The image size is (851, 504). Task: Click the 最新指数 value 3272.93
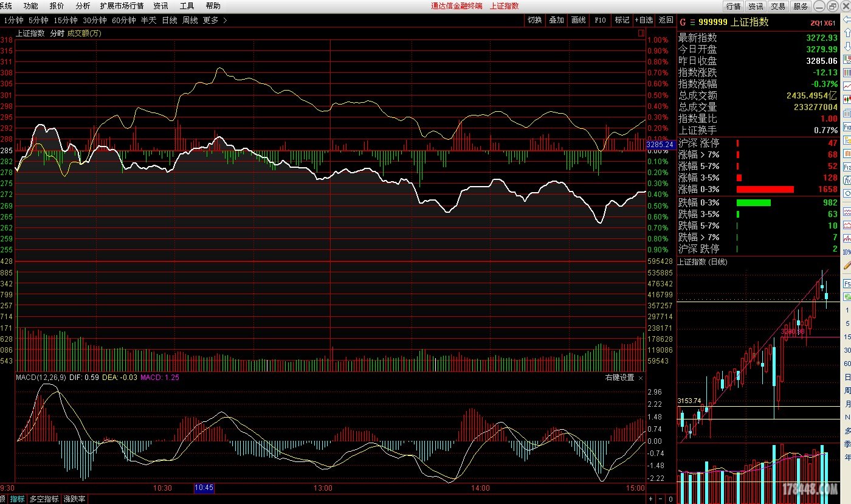821,38
